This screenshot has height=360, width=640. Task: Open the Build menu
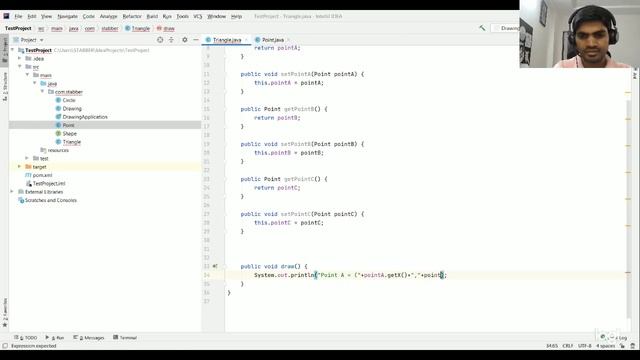(x=152, y=16)
